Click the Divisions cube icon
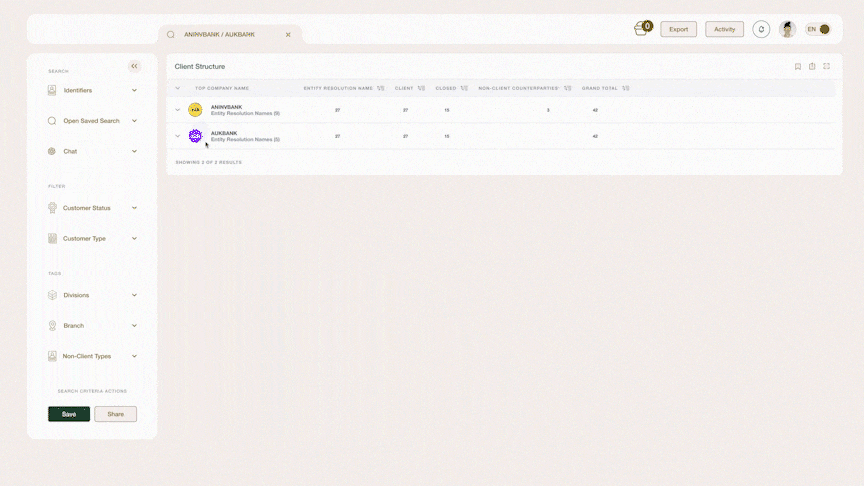 (52, 295)
